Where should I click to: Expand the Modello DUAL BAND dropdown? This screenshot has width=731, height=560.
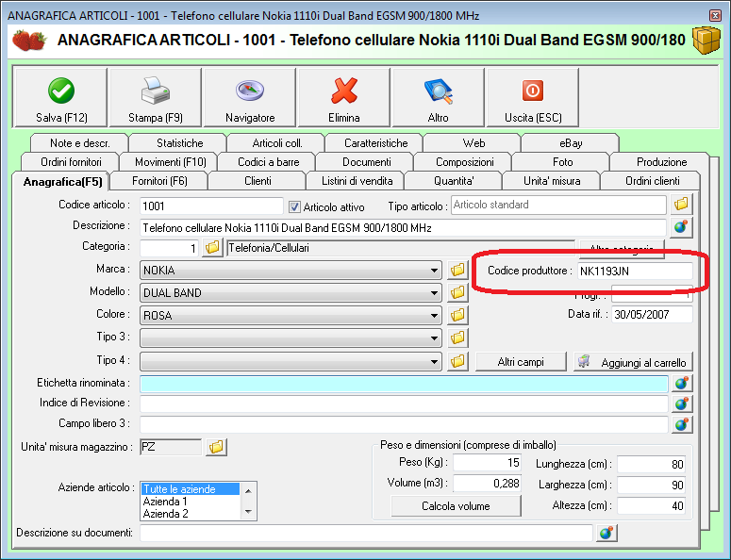(x=434, y=292)
